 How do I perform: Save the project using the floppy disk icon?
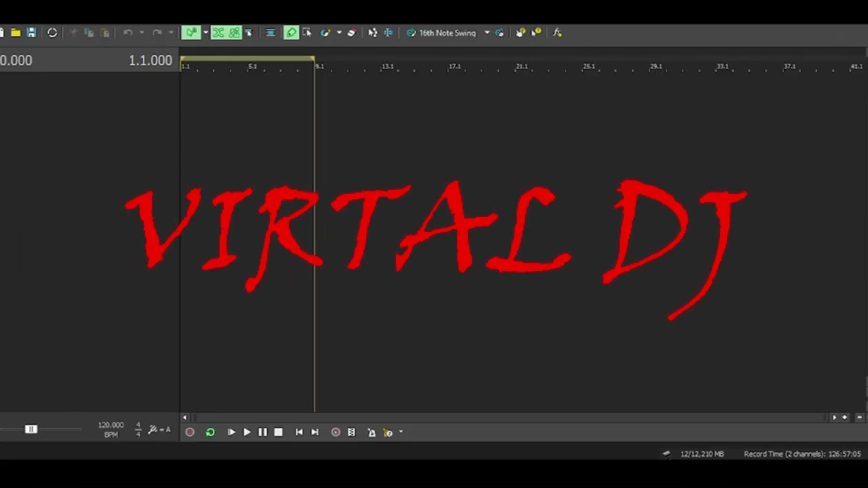31,33
